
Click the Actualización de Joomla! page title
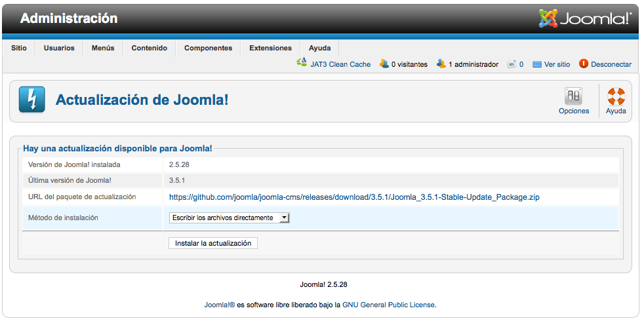142,100
